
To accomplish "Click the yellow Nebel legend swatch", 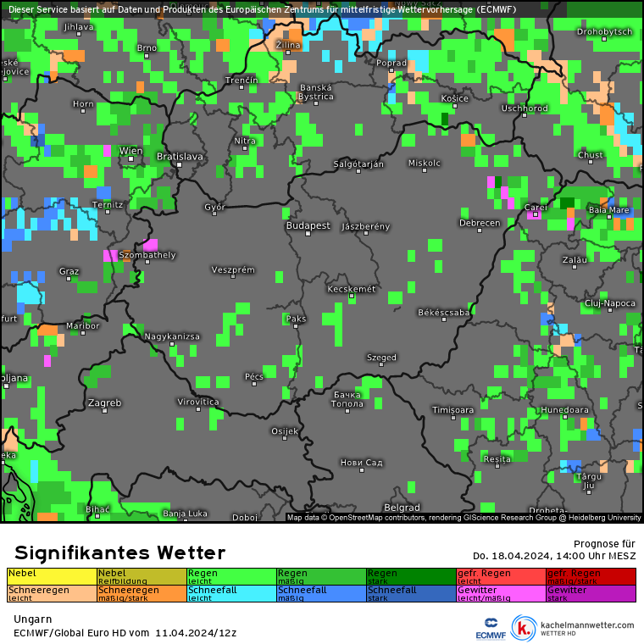I will [52, 576].
